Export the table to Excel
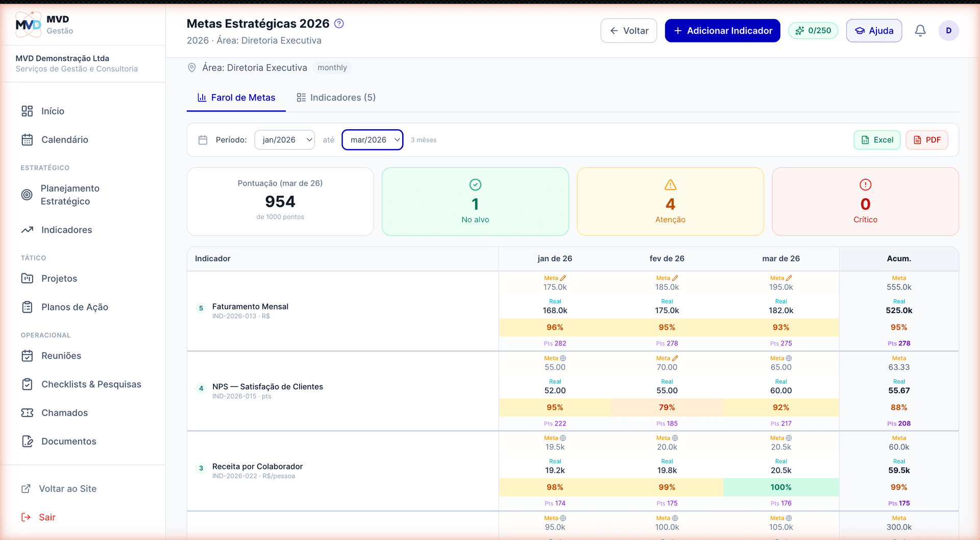The image size is (980, 540). click(x=877, y=140)
